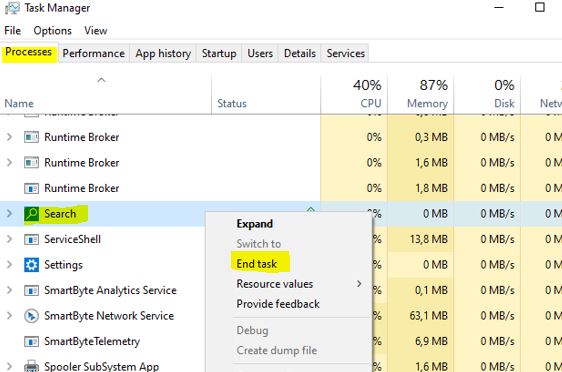Screen dimensions: 562x372
Task: Select Provide feedback in context menu
Action: (x=278, y=304)
